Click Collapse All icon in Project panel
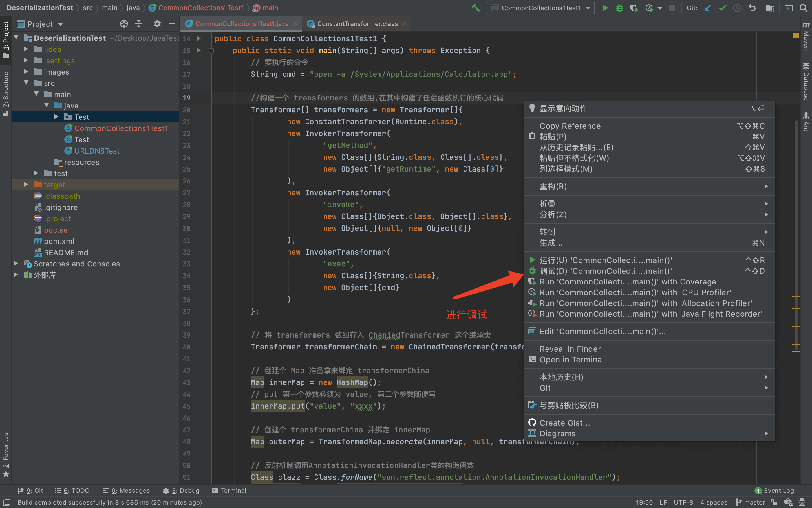 [x=139, y=23]
